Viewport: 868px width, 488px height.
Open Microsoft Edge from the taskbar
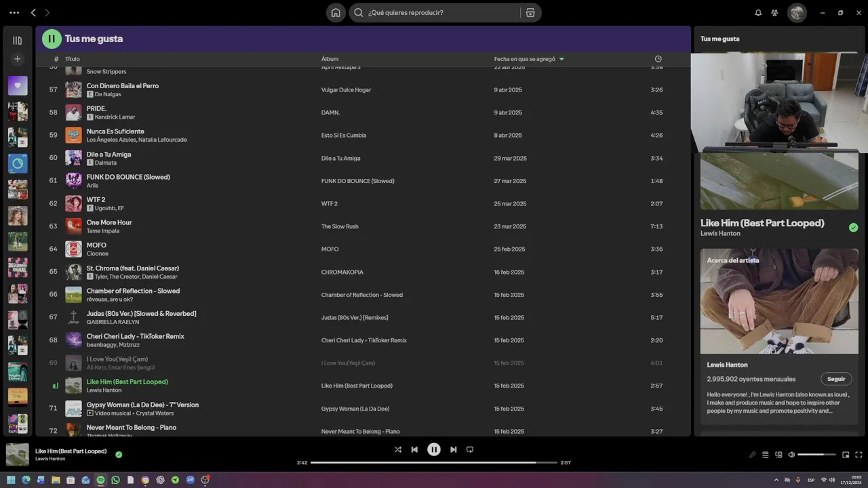26,480
